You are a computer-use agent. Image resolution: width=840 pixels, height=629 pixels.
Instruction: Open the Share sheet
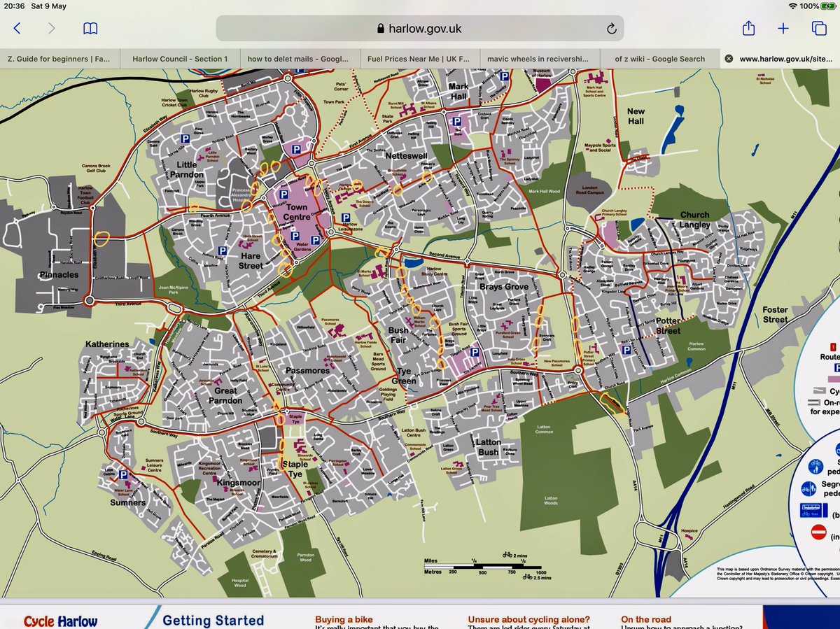tap(749, 29)
